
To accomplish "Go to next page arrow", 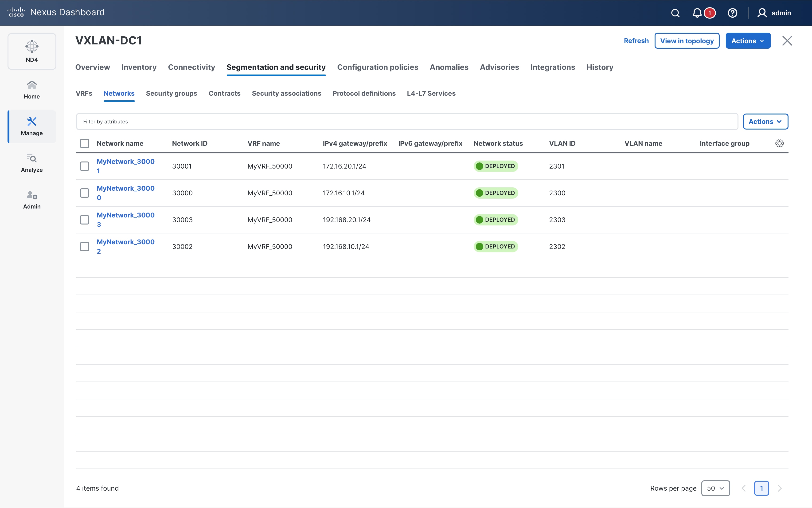I will [780, 488].
